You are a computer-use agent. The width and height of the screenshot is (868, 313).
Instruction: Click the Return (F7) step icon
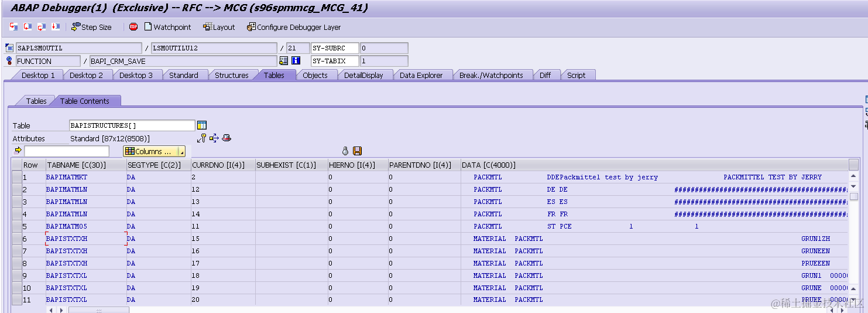coord(42,27)
